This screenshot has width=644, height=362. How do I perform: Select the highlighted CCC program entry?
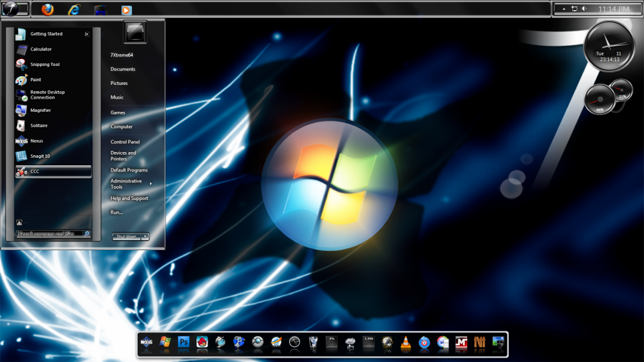(53, 172)
